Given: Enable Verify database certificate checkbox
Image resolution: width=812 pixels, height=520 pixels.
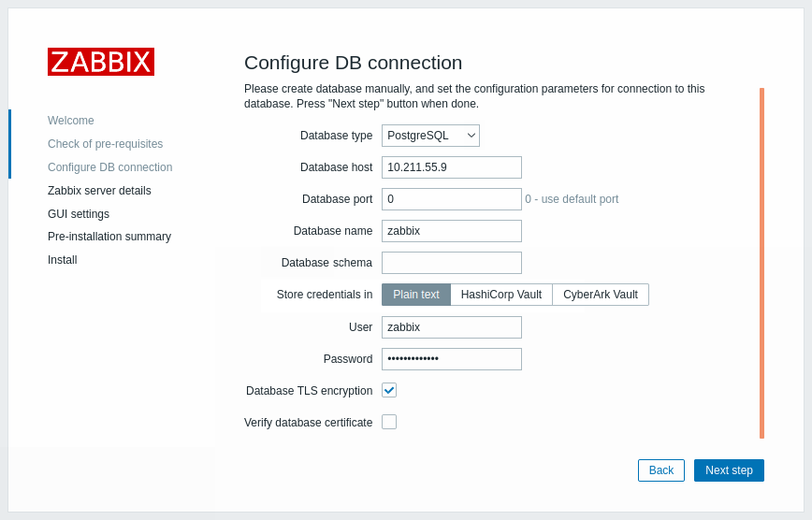Looking at the screenshot, I should 389,422.
